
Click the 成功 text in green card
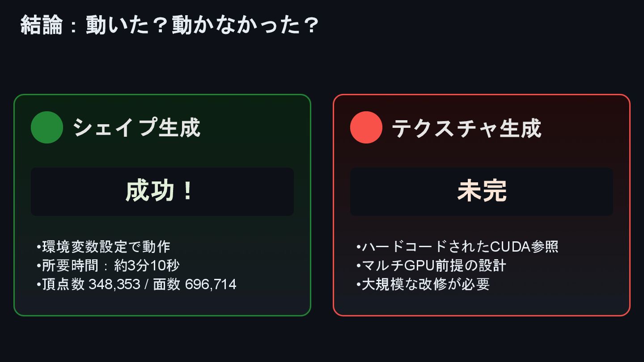149,191
